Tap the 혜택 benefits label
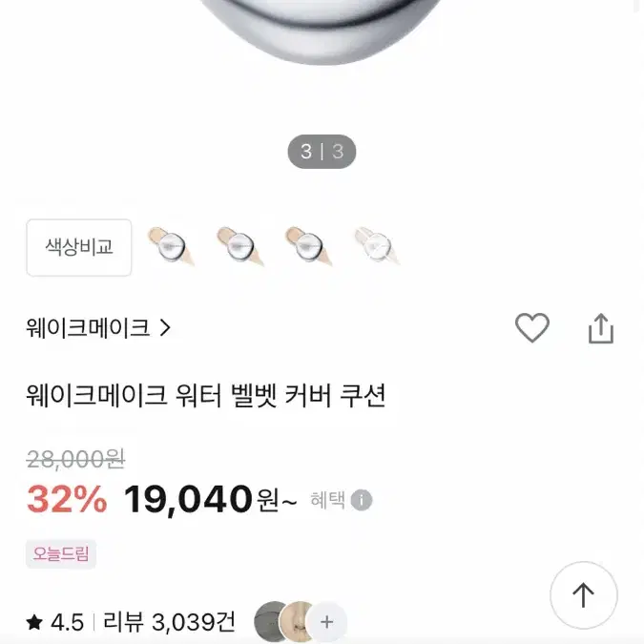Image resolution: width=644 pixels, height=644 pixels. tap(327, 500)
